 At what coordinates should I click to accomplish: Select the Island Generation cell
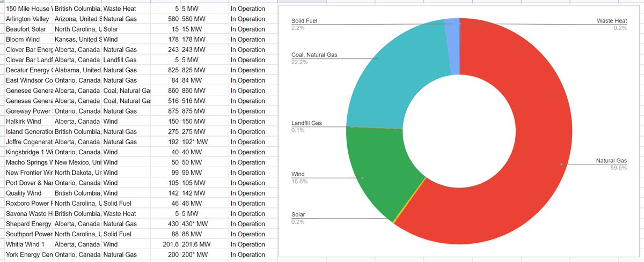pos(28,131)
